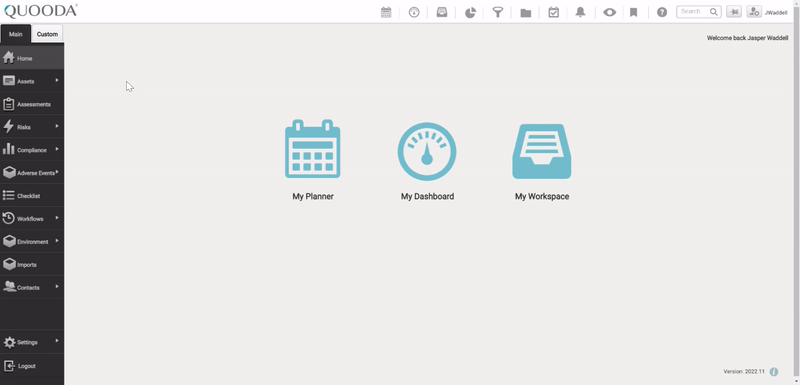800x385 pixels.
Task: Open My Planner large calendar icon
Action: click(313, 149)
